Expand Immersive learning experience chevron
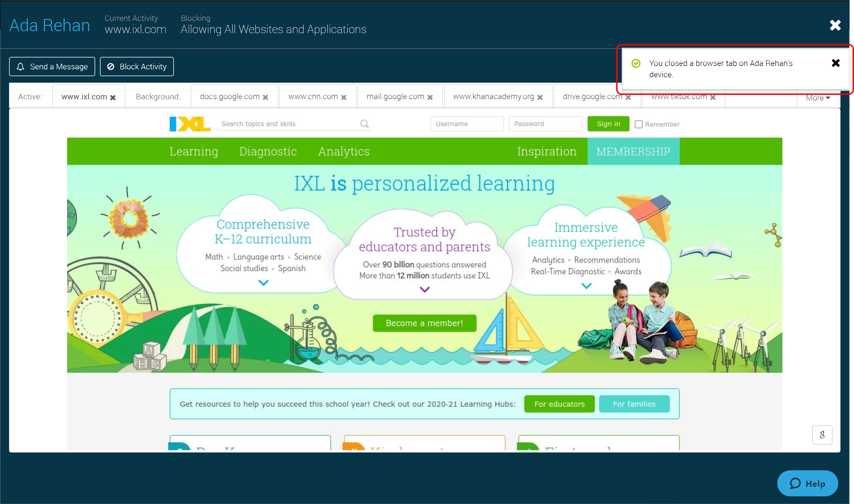This screenshot has height=504, width=854. point(587,286)
